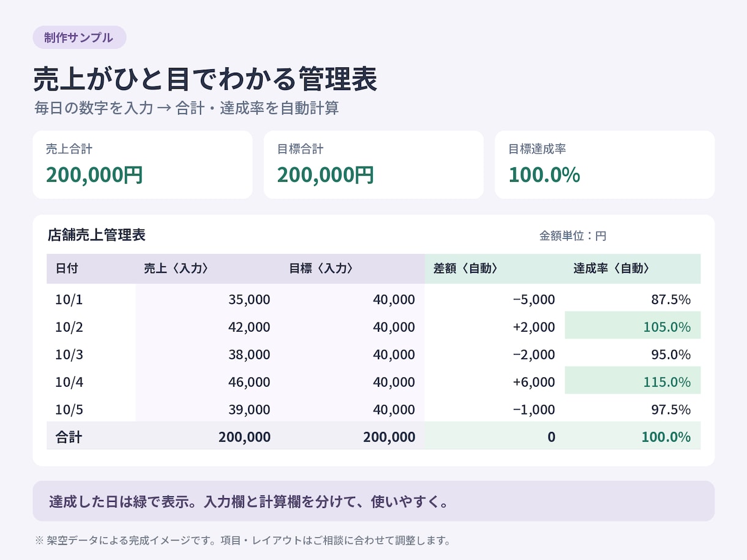Select the 100.0% value in 目標達成率 card
Image resolution: width=747 pixels, height=560 pixels.
pos(544,175)
